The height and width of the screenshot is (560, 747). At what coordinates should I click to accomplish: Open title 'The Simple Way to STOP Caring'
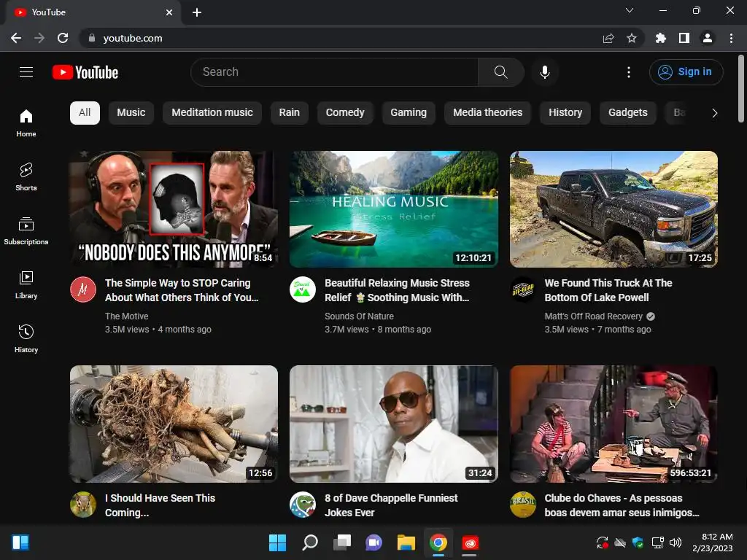182,290
